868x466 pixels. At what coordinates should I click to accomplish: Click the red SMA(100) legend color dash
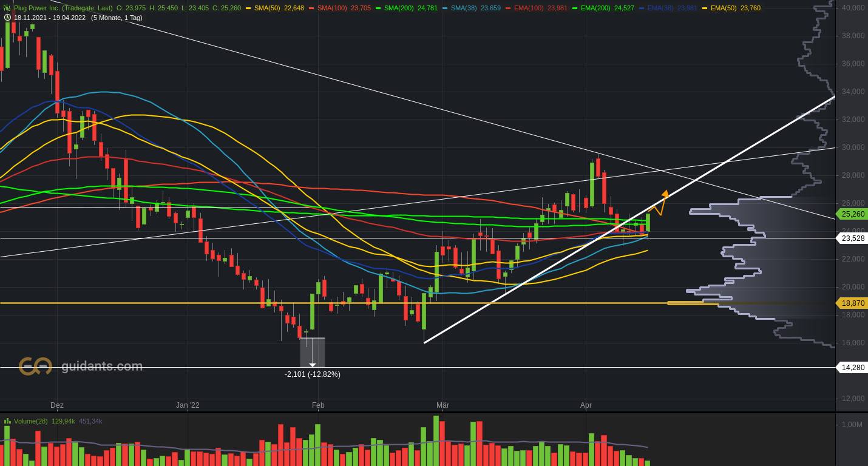pyautogui.click(x=311, y=8)
